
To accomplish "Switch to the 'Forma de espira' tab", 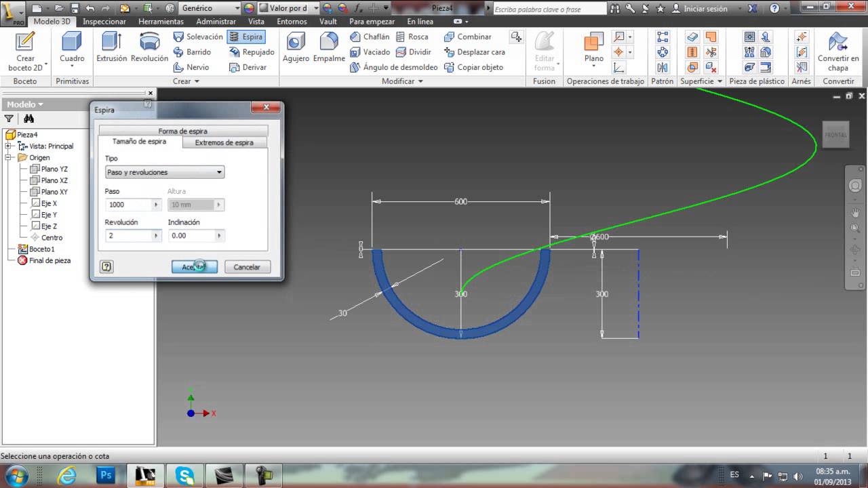I will coord(182,131).
